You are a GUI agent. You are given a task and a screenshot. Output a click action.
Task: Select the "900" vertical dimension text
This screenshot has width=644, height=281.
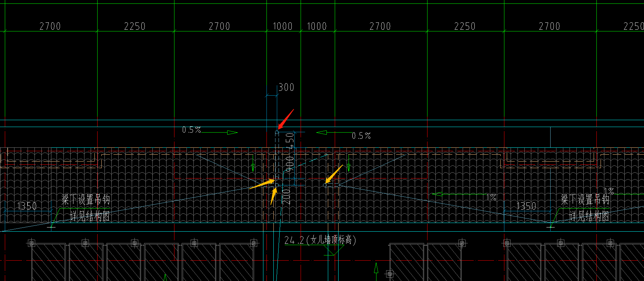[290, 164]
